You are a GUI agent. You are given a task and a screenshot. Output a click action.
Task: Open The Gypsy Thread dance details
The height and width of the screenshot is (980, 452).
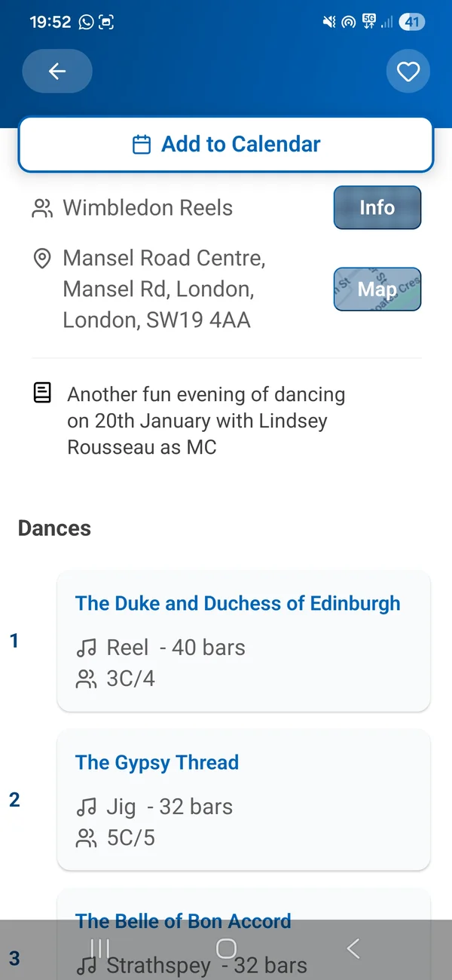tap(157, 762)
